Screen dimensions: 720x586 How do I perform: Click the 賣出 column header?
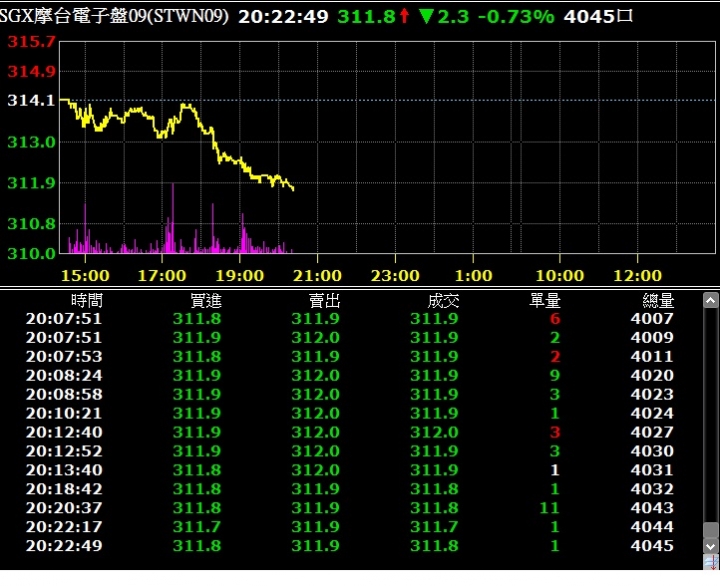(325, 301)
